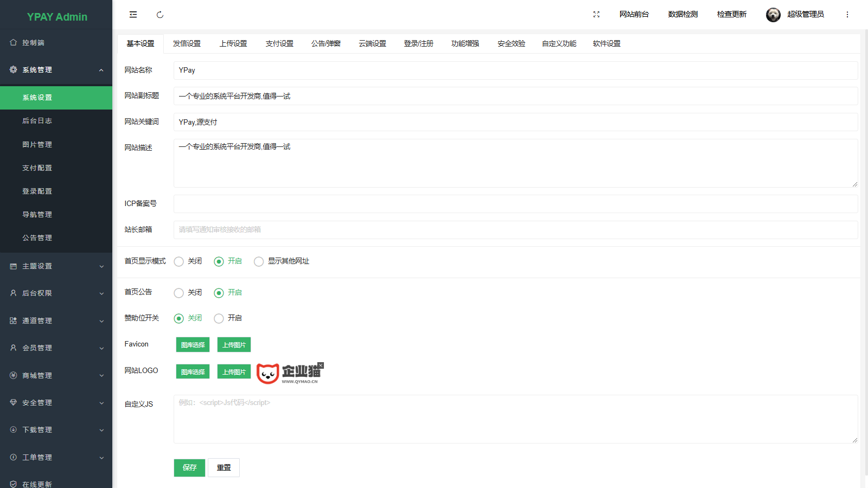The height and width of the screenshot is (488, 868).
Task: Switch to the 安全效验 tab
Action: point(511,43)
